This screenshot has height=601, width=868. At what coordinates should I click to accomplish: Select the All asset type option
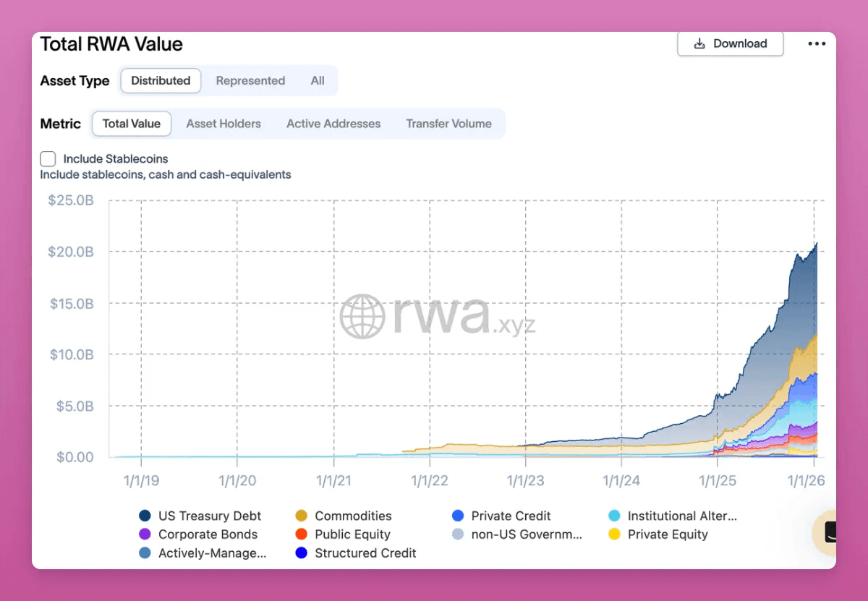point(318,81)
